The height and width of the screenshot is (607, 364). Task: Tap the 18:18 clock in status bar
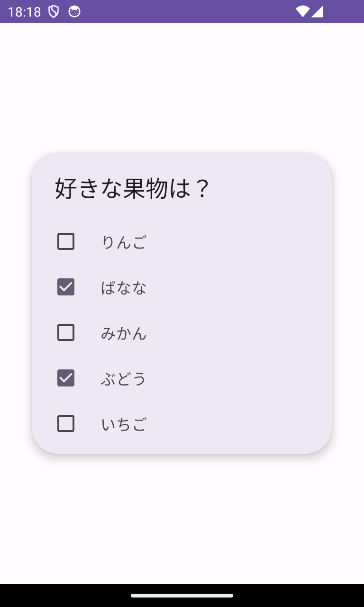click(x=25, y=12)
